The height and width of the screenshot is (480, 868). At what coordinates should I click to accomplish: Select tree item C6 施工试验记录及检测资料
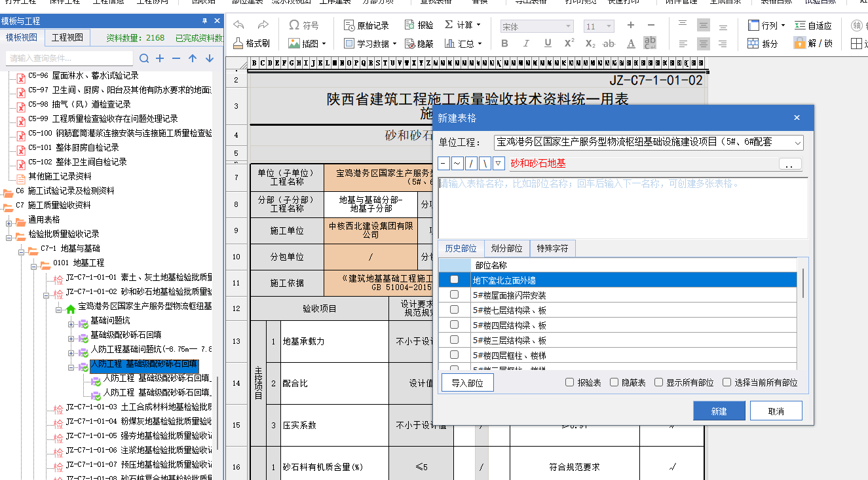click(65, 191)
